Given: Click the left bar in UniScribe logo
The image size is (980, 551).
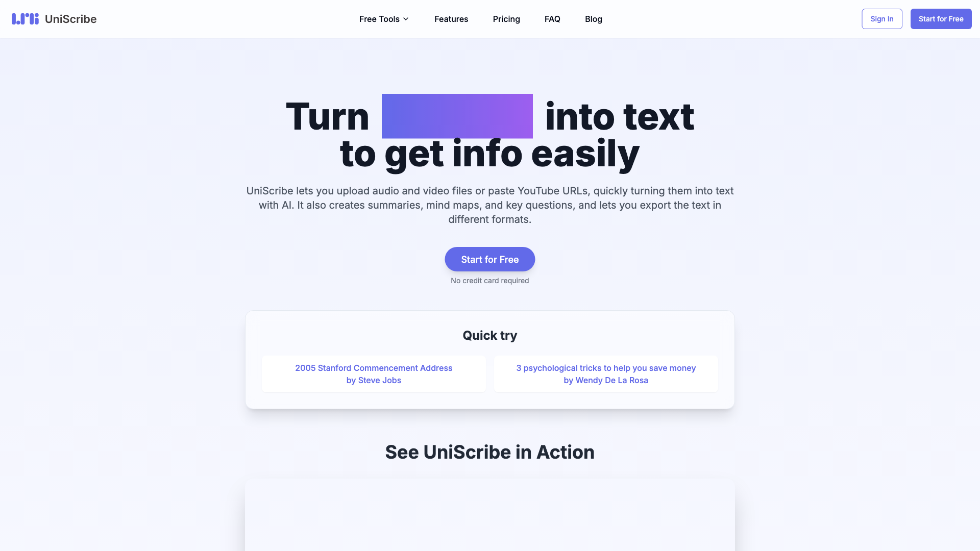Looking at the screenshot, I should (x=13, y=19).
